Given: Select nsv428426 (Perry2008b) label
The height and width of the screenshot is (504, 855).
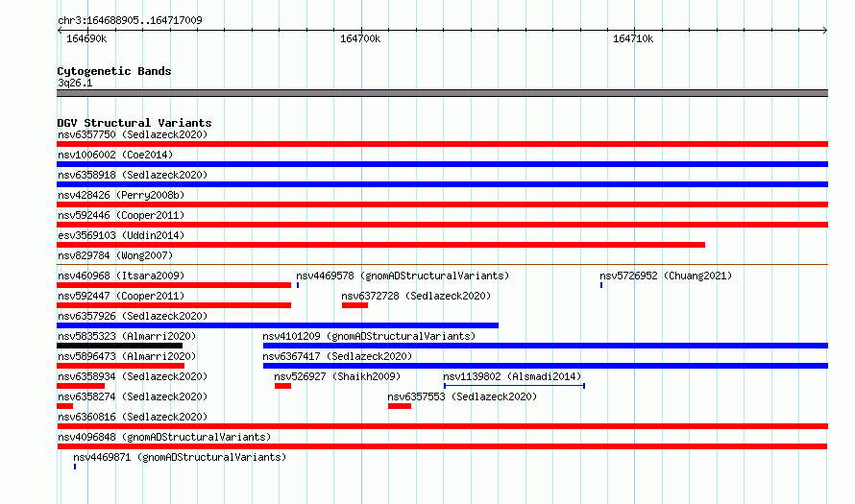Looking at the screenshot, I should pyautogui.click(x=121, y=195).
